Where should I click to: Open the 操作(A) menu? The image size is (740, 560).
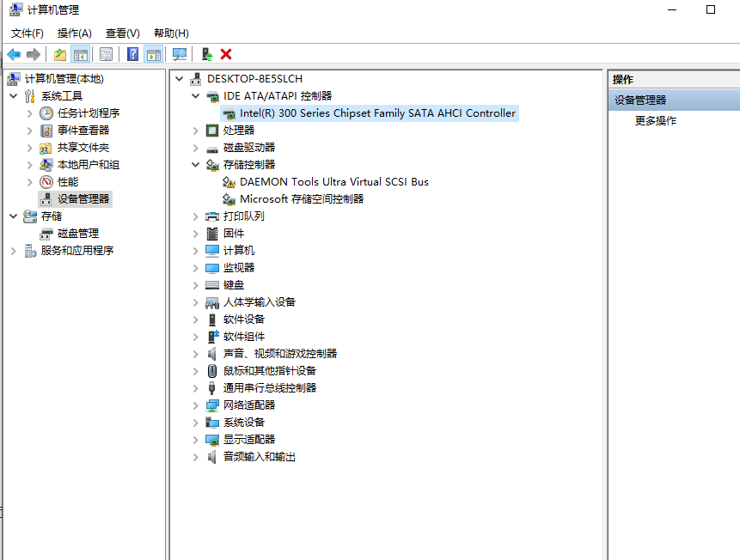point(74,33)
